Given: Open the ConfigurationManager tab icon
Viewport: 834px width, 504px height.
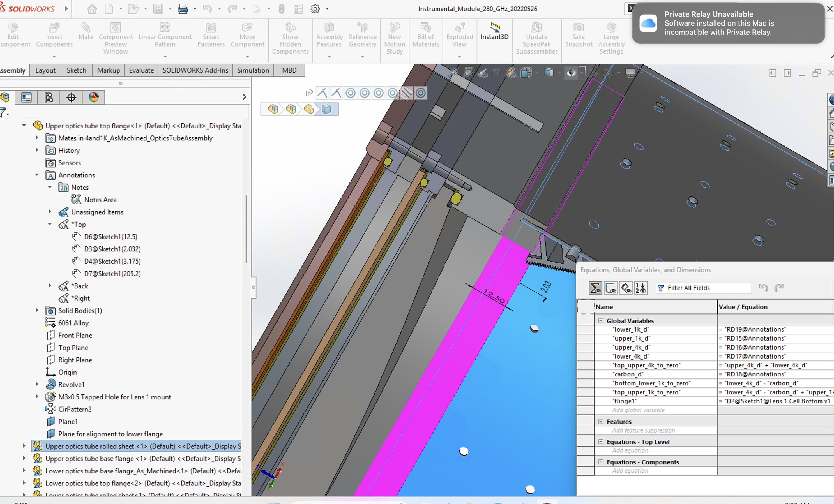Looking at the screenshot, I should [49, 98].
